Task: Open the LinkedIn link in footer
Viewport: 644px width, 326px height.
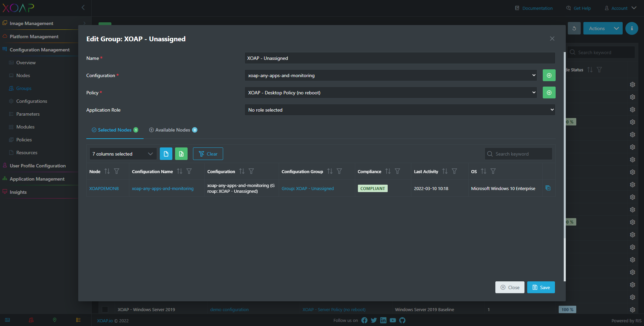Action: coord(383,320)
